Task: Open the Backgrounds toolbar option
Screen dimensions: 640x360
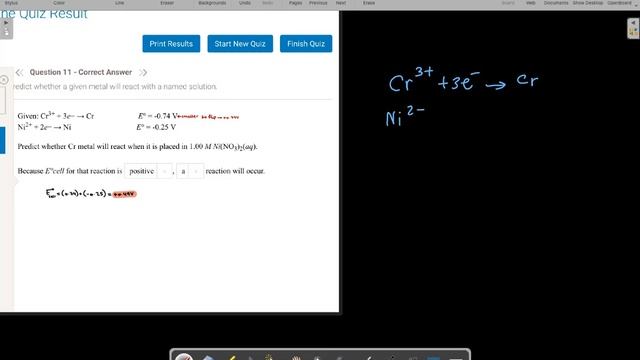Action: click(x=212, y=3)
